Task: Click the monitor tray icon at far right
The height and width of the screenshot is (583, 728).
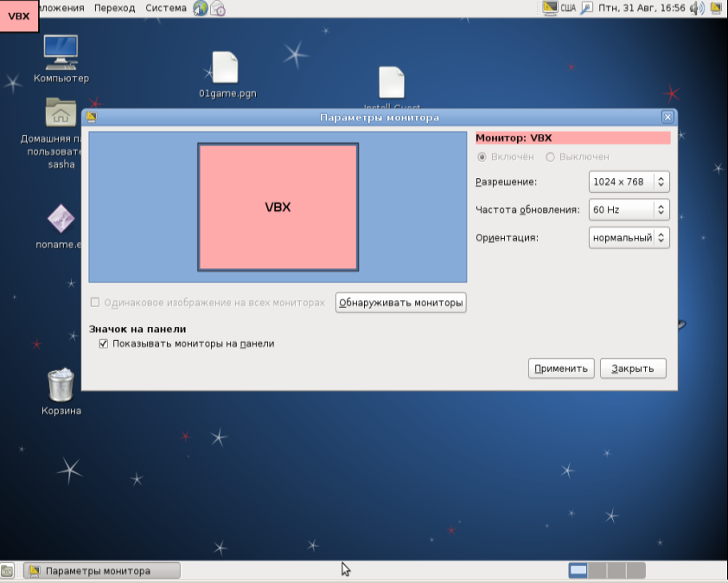Action: pyautogui.click(x=716, y=8)
